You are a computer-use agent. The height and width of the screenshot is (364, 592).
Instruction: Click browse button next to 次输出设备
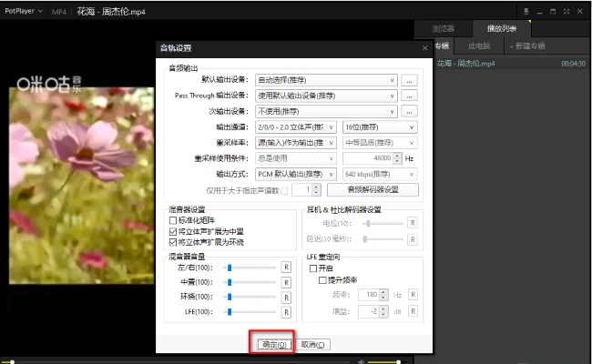[x=409, y=112]
